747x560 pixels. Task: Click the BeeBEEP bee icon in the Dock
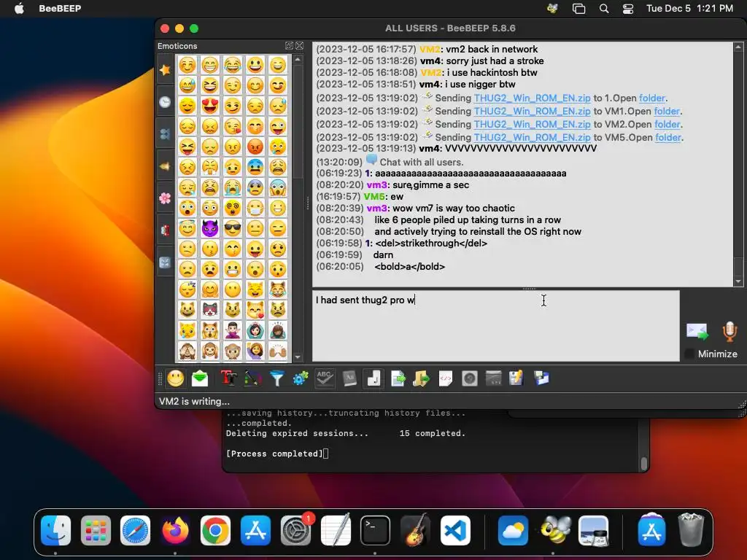pyautogui.click(x=554, y=531)
